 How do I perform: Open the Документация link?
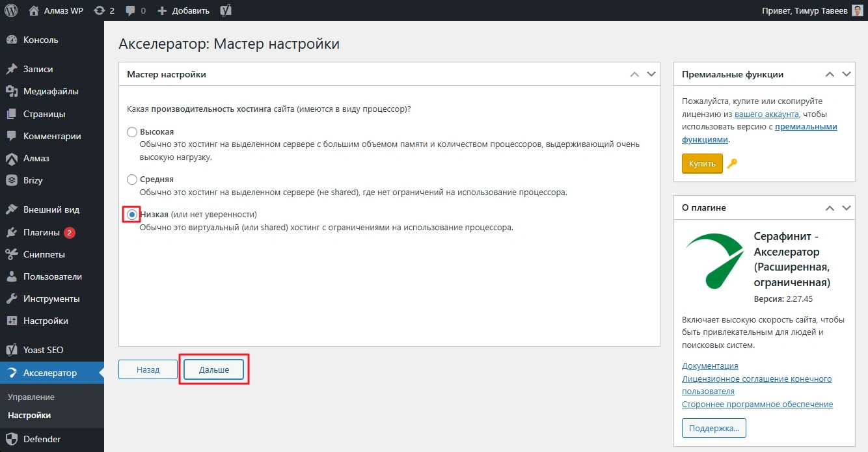coord(710,366)
